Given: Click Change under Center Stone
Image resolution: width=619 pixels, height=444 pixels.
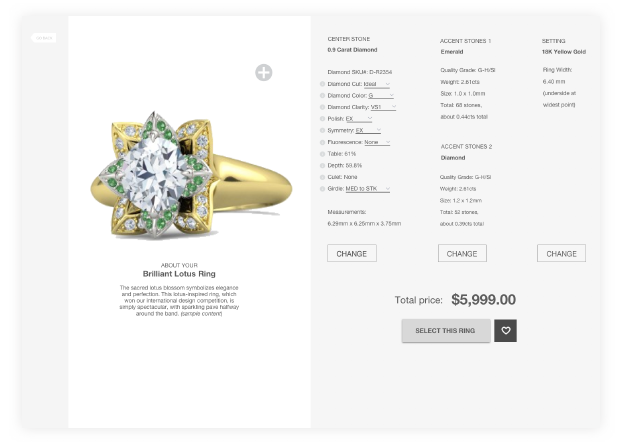Looking at the screenshot, I should [352, 253].
